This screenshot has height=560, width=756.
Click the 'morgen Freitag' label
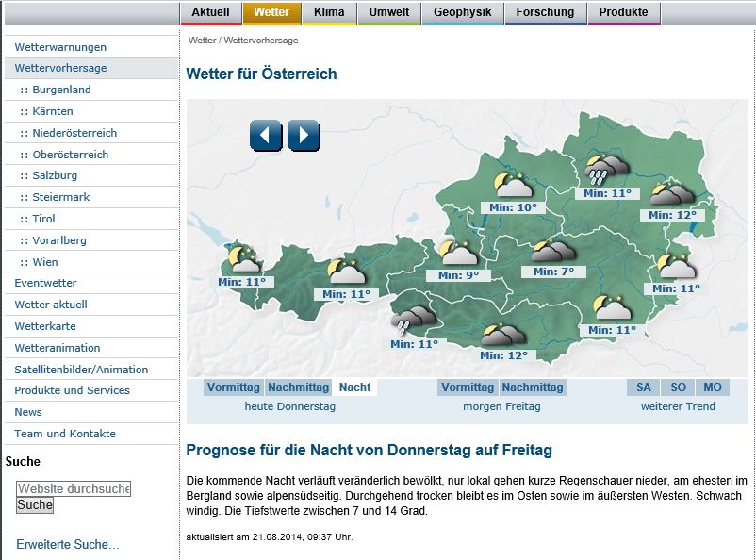click(501, 406)
